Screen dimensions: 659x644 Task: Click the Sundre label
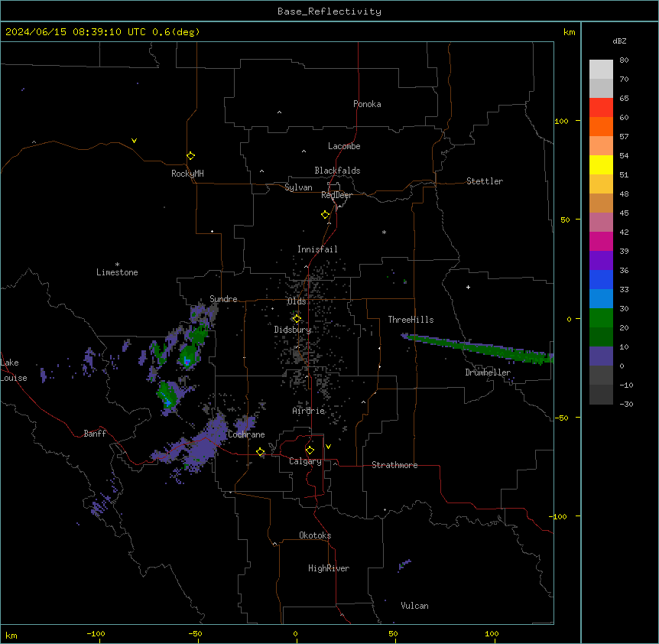(x=223, y=299)
